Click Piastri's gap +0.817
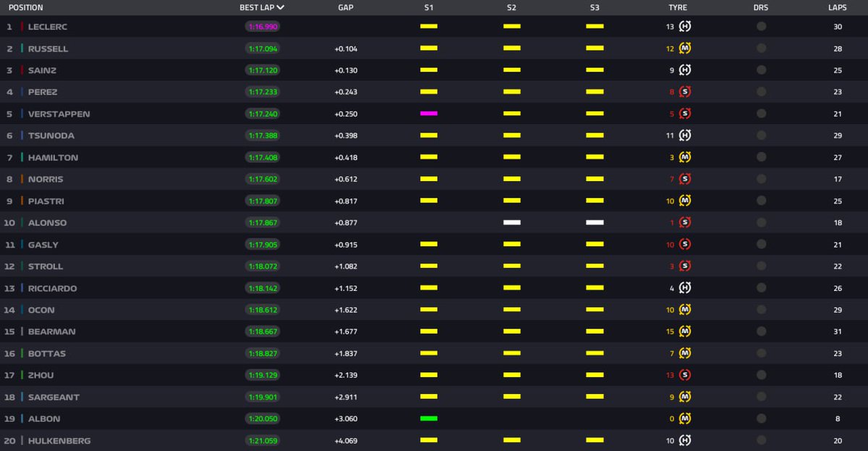This screenshot has height=451, width=868. pos(346,201)
